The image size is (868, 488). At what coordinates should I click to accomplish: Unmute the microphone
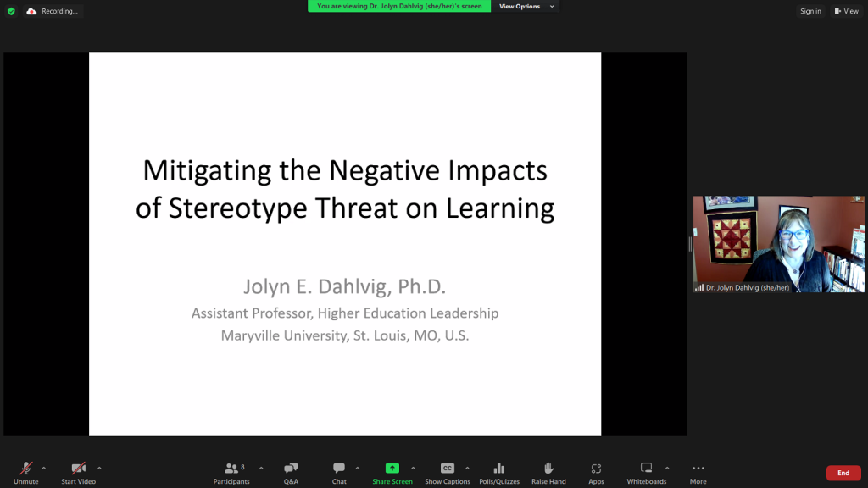click(25, 473)
